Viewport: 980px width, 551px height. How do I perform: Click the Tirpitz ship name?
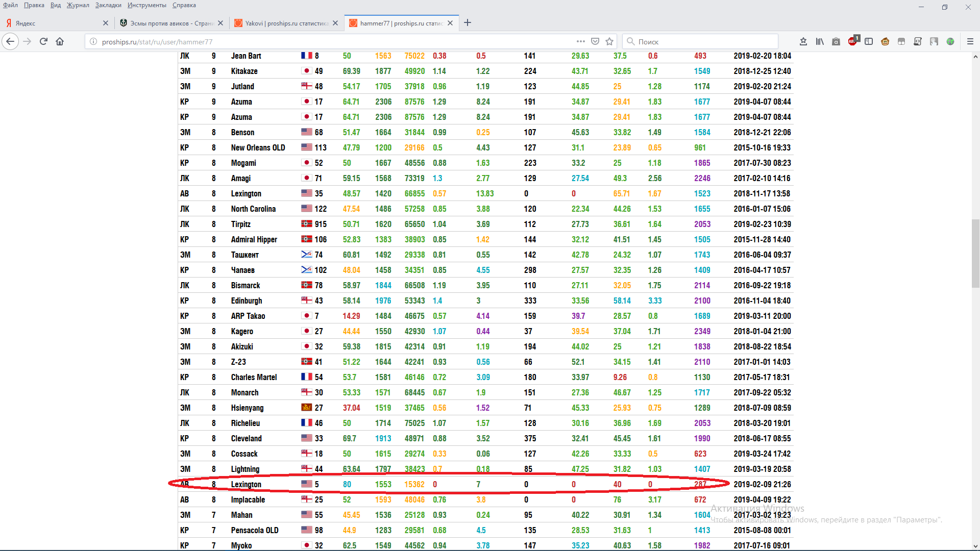pos(240,224)
